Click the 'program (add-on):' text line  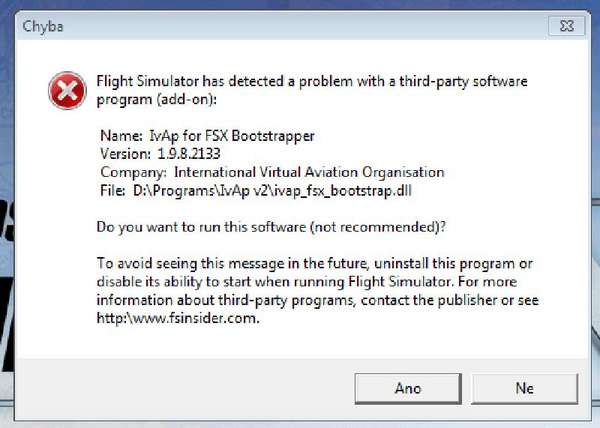click(x=157, y=99)
